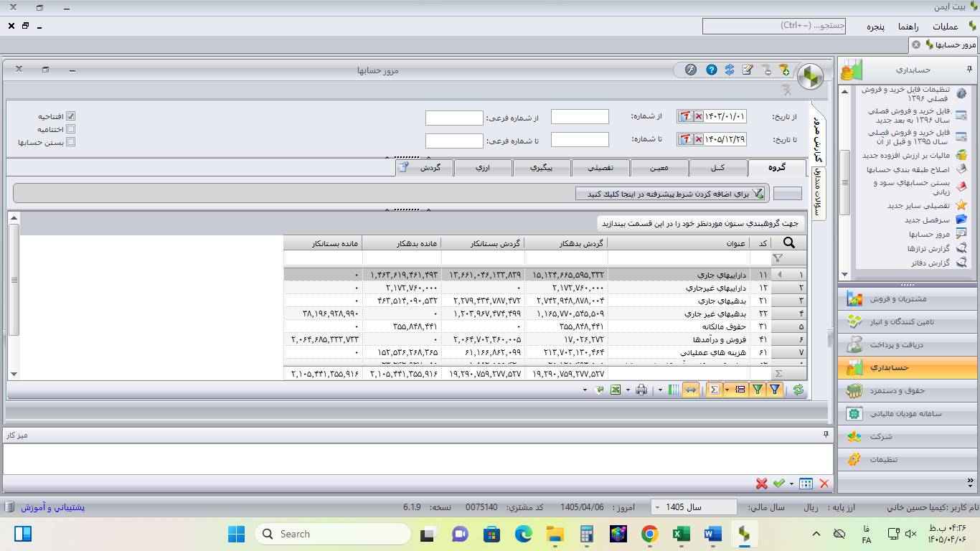Click the green refresh icon below table
Screen dimensions: 980x551
(x=798, y=390)
